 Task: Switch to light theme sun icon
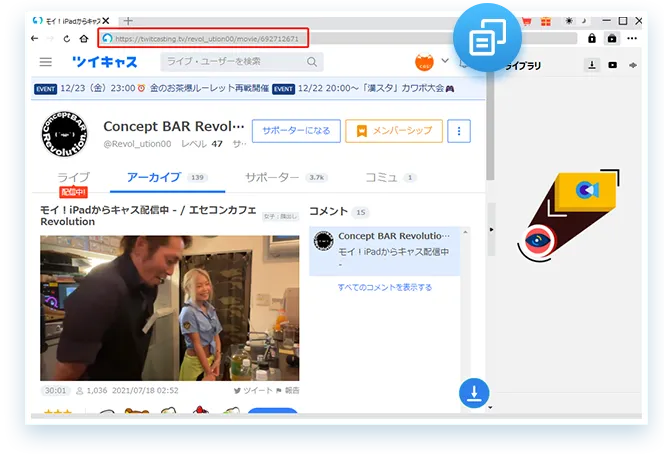tap(569, 20)
